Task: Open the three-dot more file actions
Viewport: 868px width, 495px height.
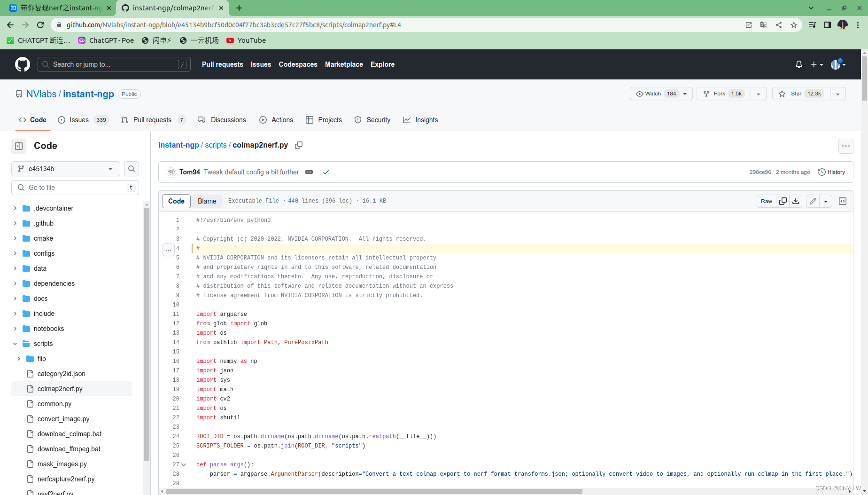Action: point(846,146)
